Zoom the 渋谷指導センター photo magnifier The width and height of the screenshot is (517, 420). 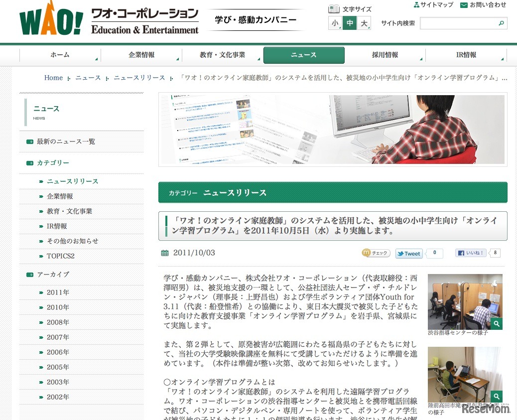[x=496, y=324]
